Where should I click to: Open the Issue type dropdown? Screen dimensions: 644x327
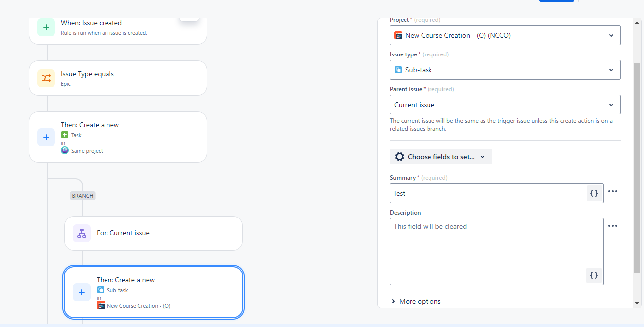pyautogui.click(x=505, y=70)
